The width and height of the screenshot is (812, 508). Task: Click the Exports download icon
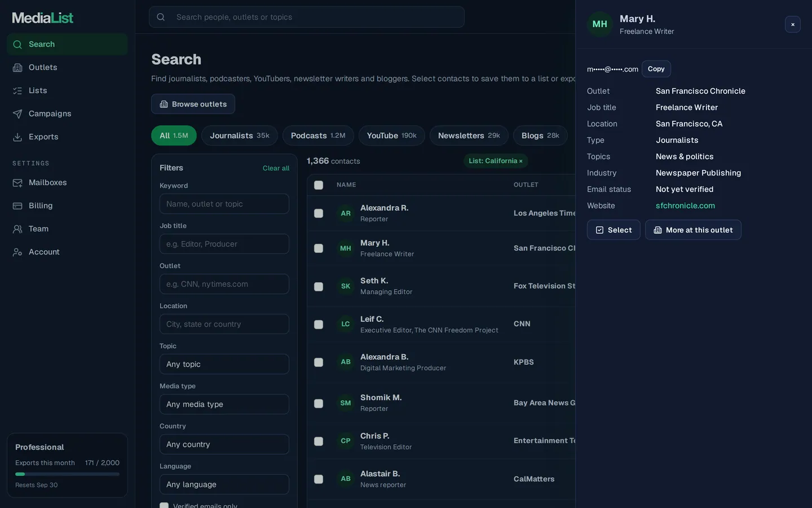[x=17, y=137]
